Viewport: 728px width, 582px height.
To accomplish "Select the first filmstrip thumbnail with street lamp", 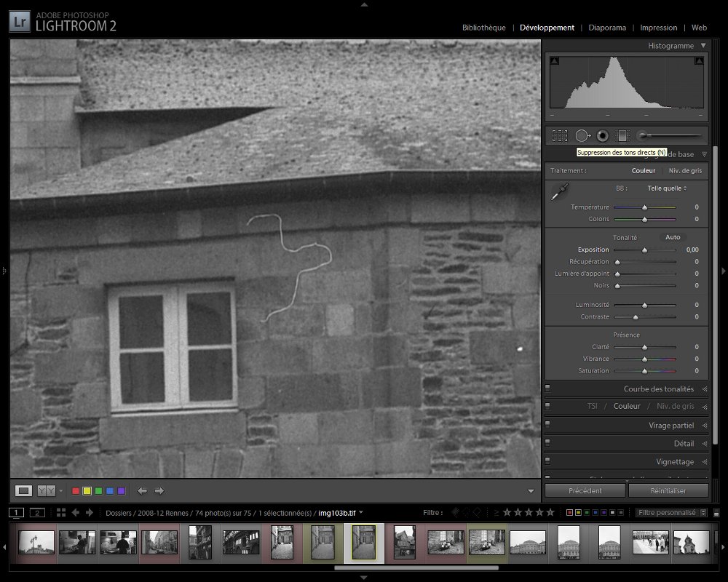I will (x=36, y=543).
